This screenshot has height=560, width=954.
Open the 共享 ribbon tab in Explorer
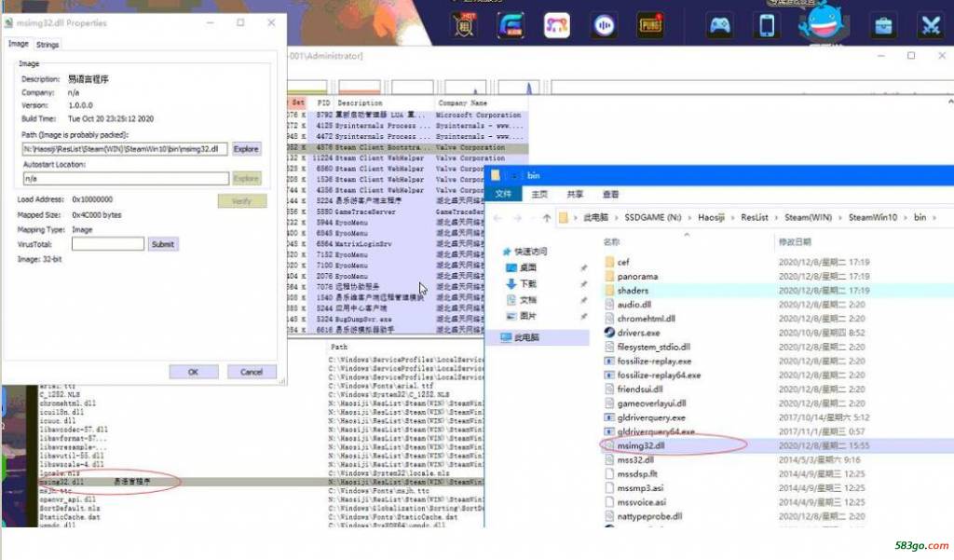click(x=574, y=194)
